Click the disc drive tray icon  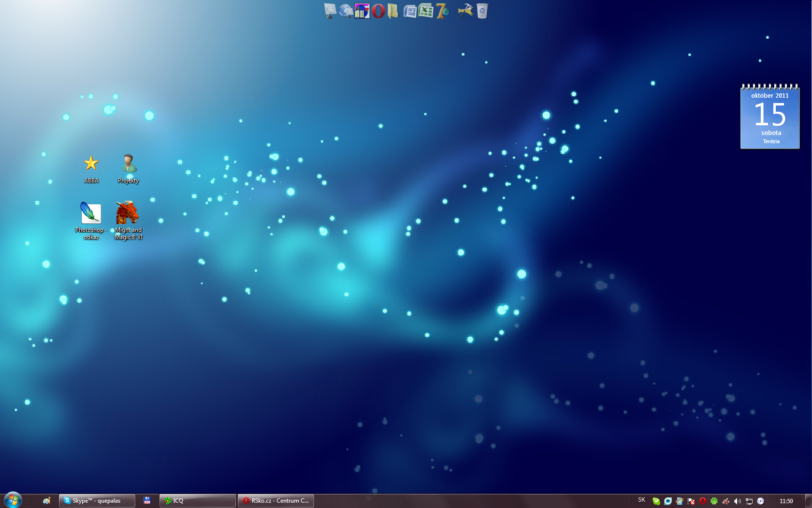(x=760, y=501)
